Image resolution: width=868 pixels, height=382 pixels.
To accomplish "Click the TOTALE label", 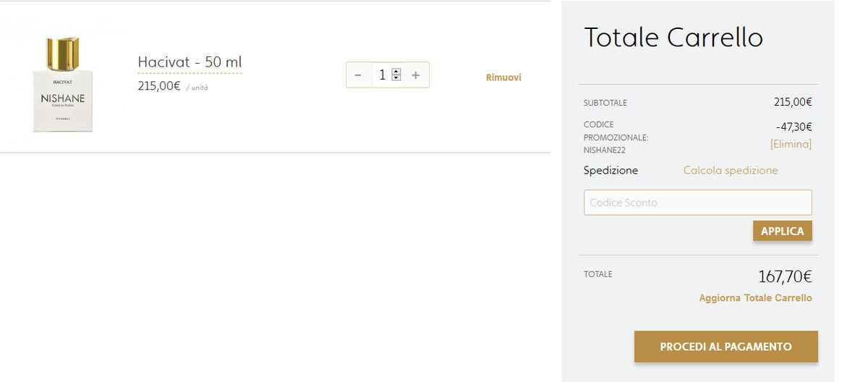I will tap(597, 274).
